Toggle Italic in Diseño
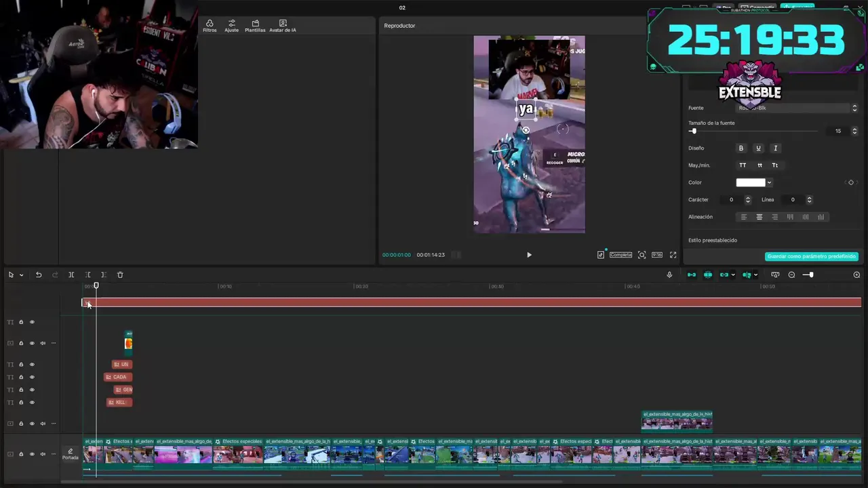 pyautogui.click(x=776, y=148)
